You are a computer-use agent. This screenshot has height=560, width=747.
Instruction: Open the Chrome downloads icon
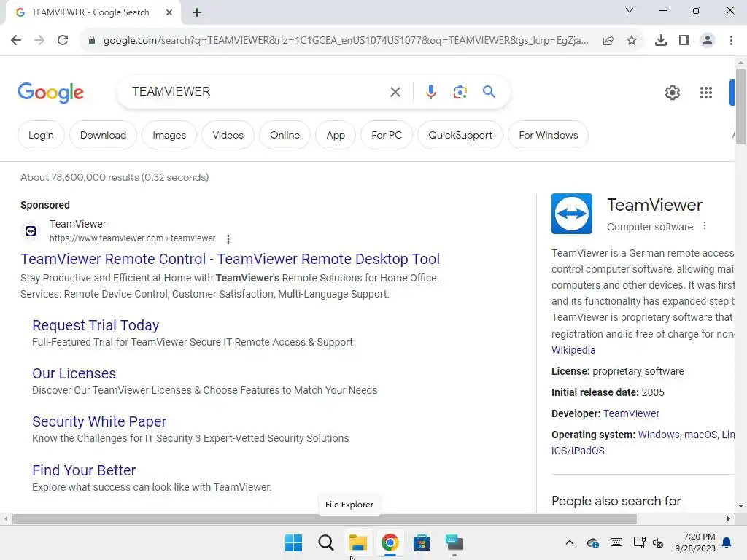tap(661, 41)
